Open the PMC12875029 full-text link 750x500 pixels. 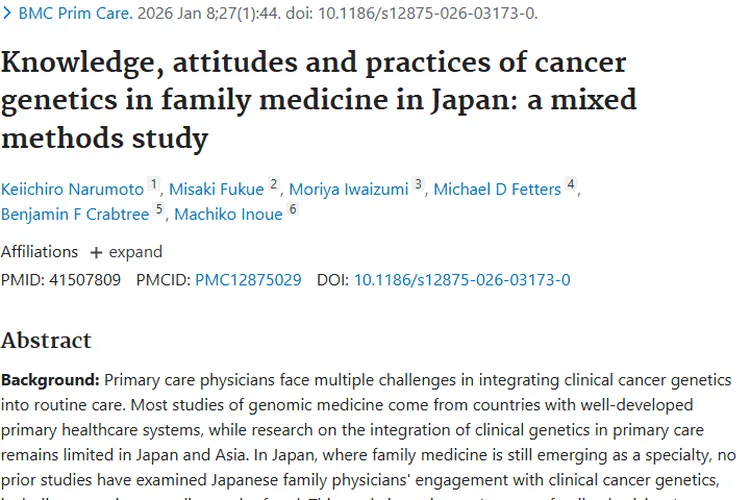click(x=248, y=280)
